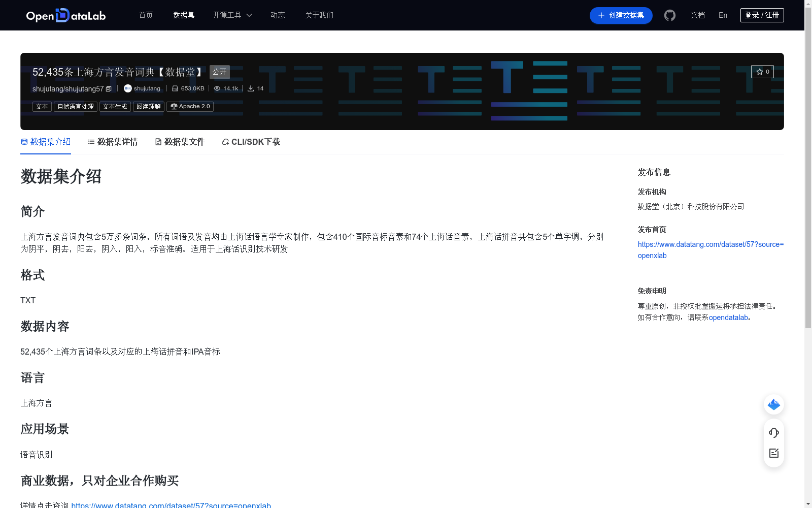Open the feedback edit icon
Viewport: 812px width, 508px height.
coord(773,453)
